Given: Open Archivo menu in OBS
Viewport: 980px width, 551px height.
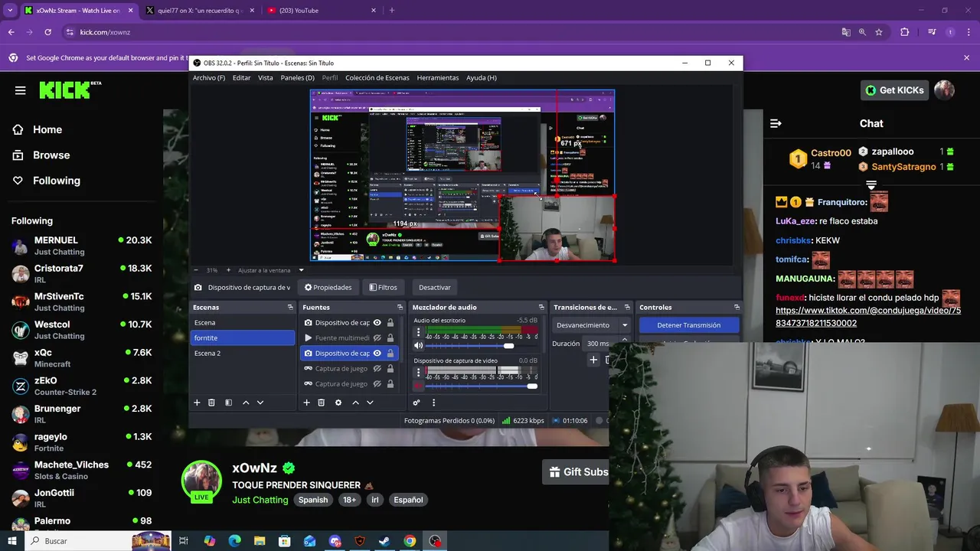Looking at the screenshot, I should 209,77.
